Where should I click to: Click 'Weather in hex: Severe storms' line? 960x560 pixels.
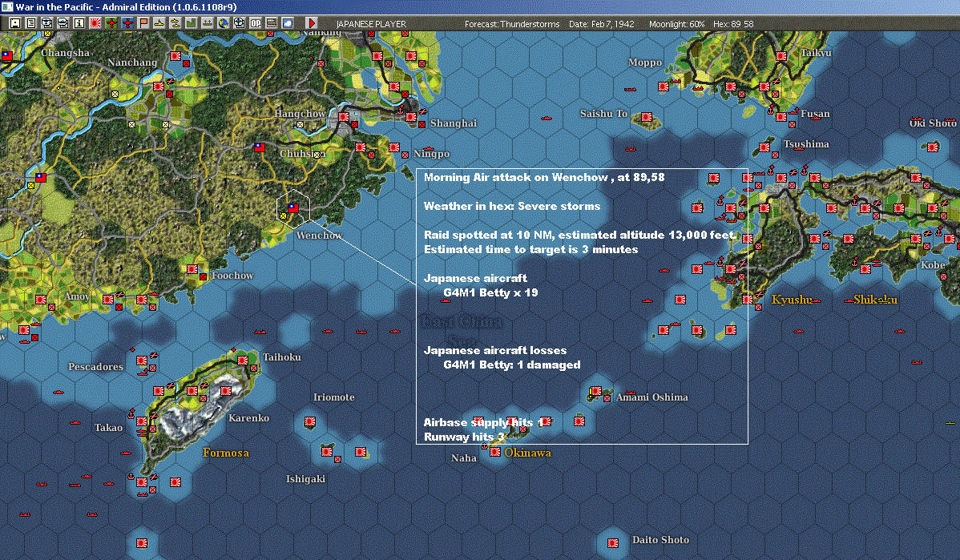point(512,206)
